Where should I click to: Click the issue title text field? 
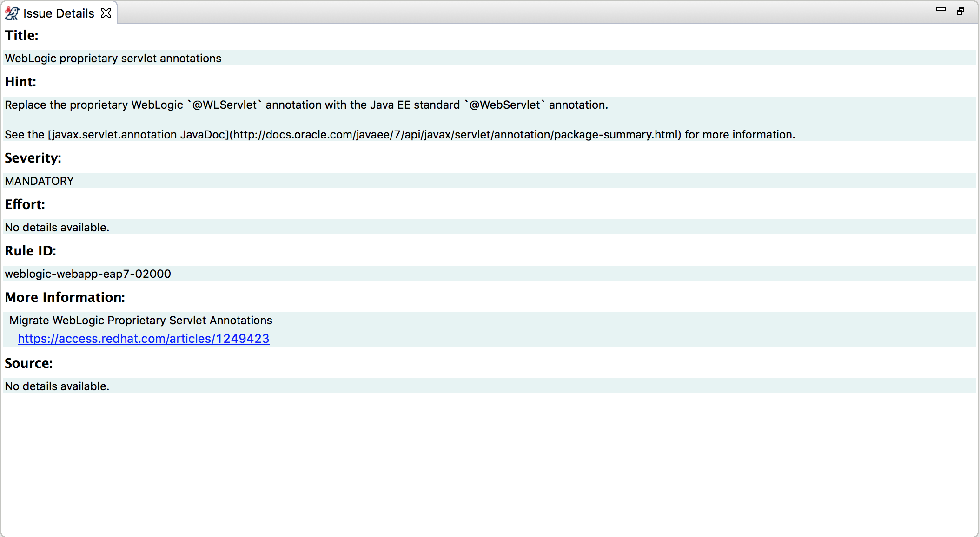point(113,58)
